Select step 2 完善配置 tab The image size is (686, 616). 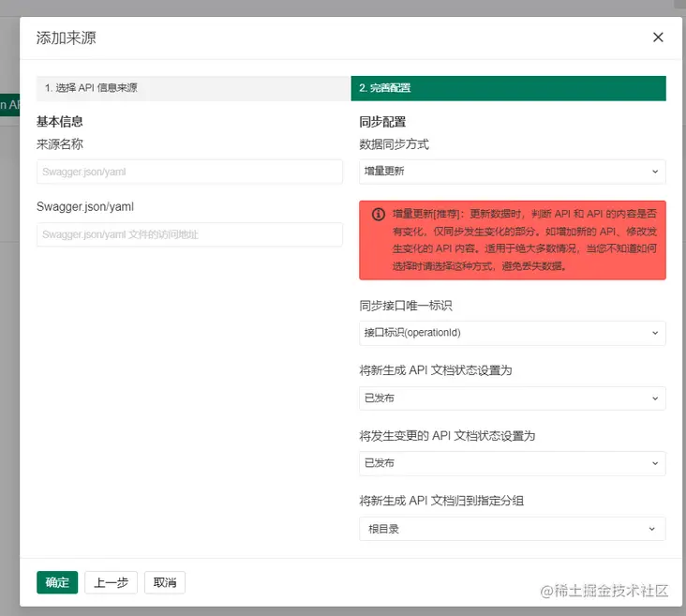(508, 88)
